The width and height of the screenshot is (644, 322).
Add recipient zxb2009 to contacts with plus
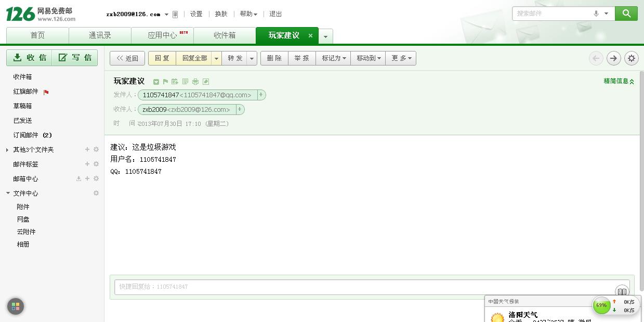point(239,109)
